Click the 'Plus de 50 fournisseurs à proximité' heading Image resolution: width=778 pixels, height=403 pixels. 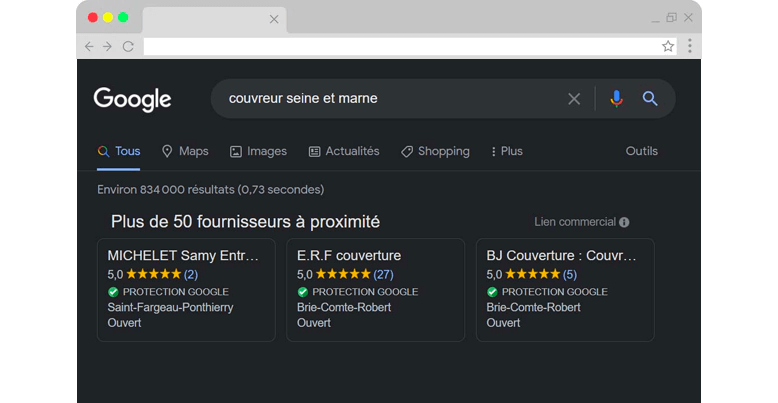coord(245,222)
